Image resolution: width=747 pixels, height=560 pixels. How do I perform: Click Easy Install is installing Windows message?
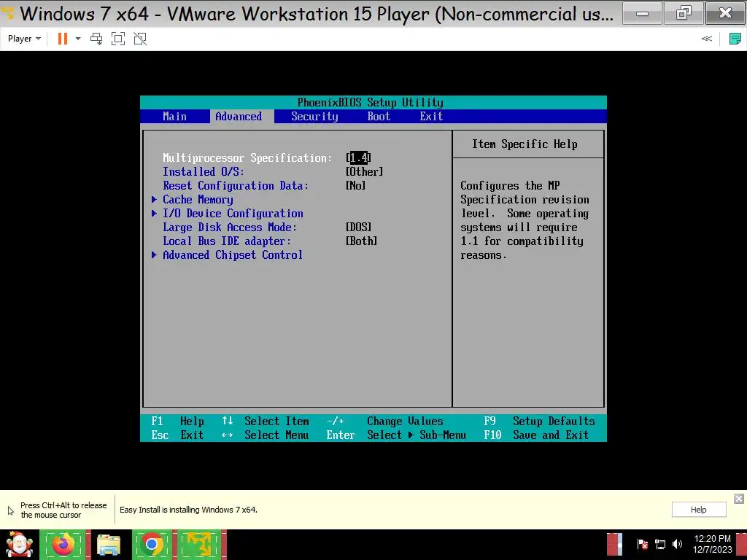coord(188,510)
